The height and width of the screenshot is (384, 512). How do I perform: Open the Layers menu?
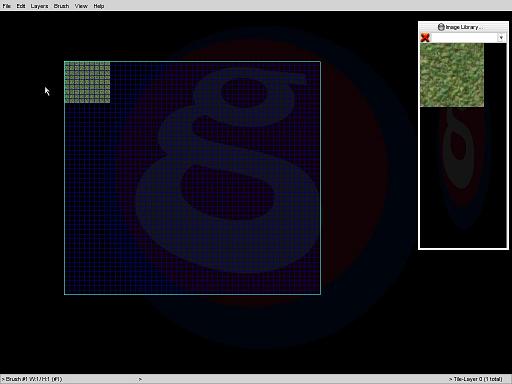pos(39,6)
